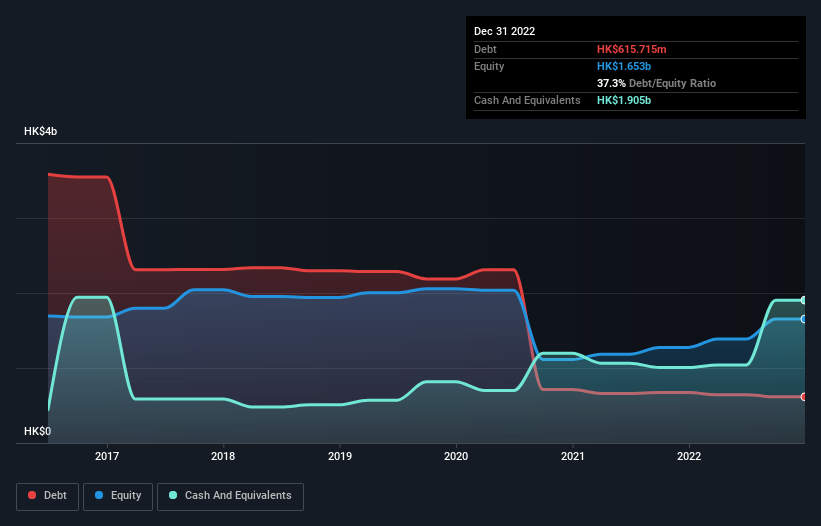Toggle the Equity legend button
Screen dimensions: 821x526
click(x=118, y=496)
